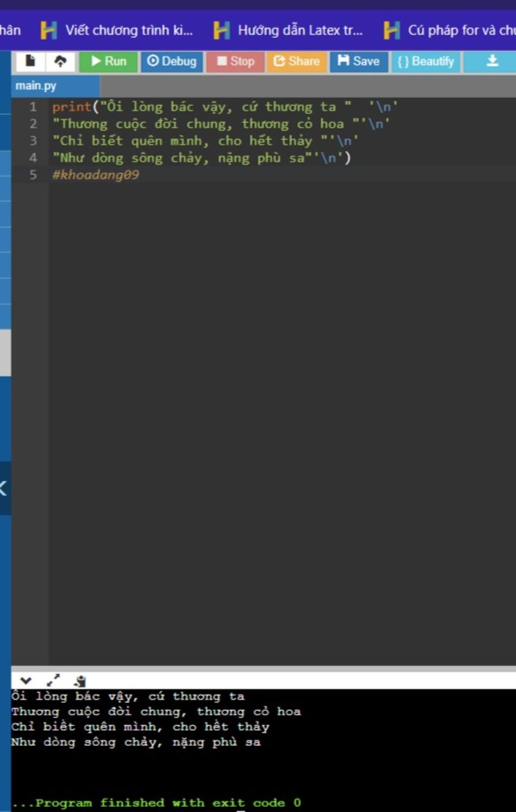Start the Debug session
This screenshot has width=516, height=812.
point(172,61)
